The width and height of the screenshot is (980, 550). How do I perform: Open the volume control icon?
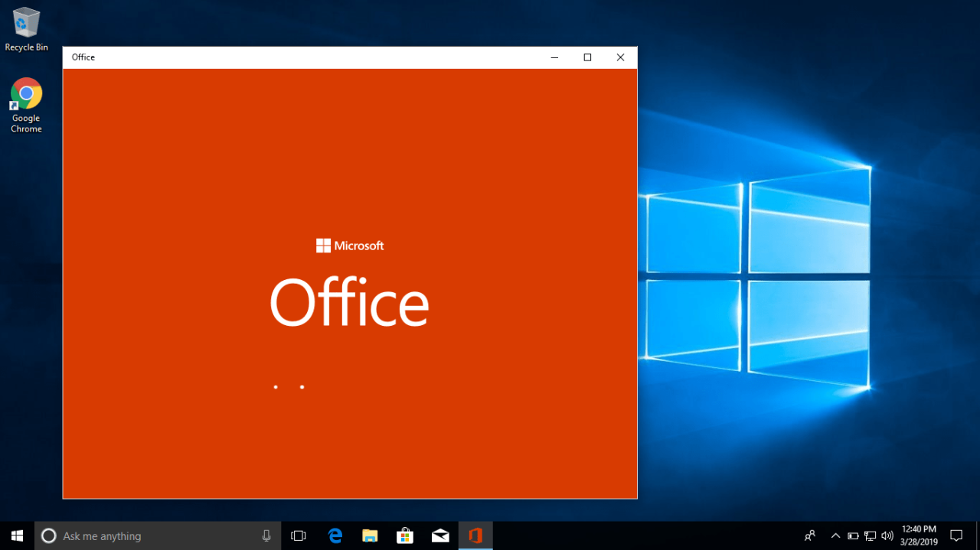click(x=887, y=535)
